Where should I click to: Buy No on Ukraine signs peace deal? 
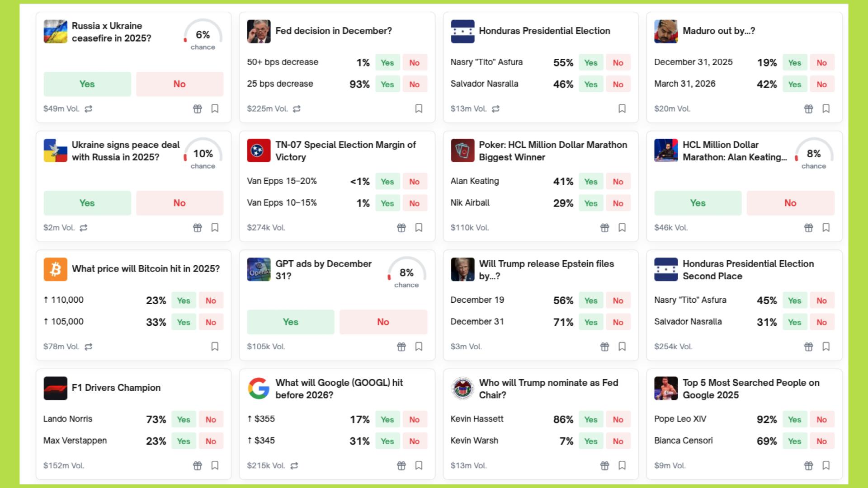pos(179,203)
